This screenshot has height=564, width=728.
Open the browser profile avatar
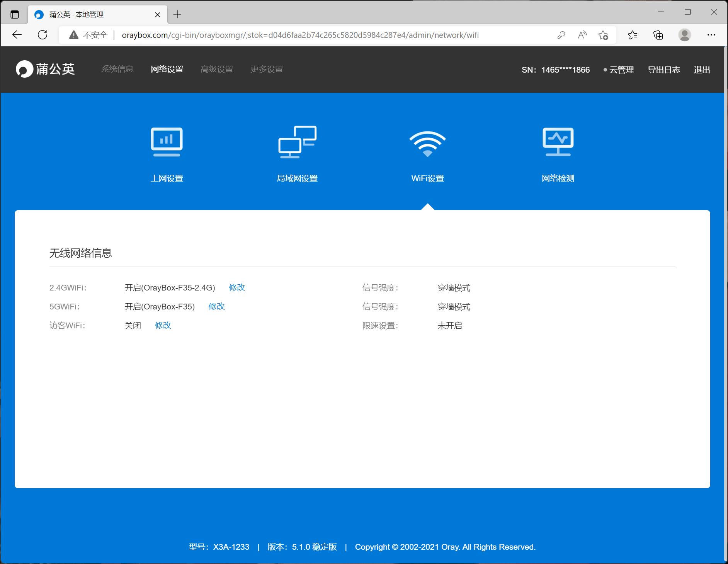point(684,35)
